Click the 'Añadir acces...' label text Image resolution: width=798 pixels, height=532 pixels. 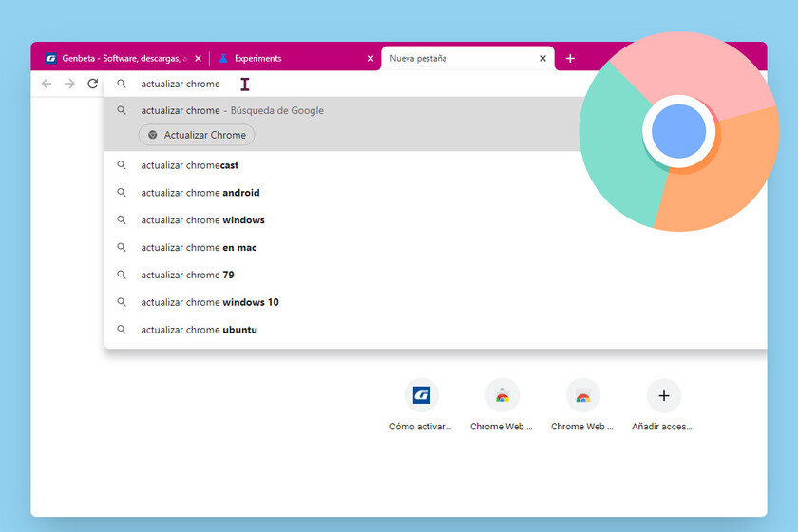(x=662, y=427)
